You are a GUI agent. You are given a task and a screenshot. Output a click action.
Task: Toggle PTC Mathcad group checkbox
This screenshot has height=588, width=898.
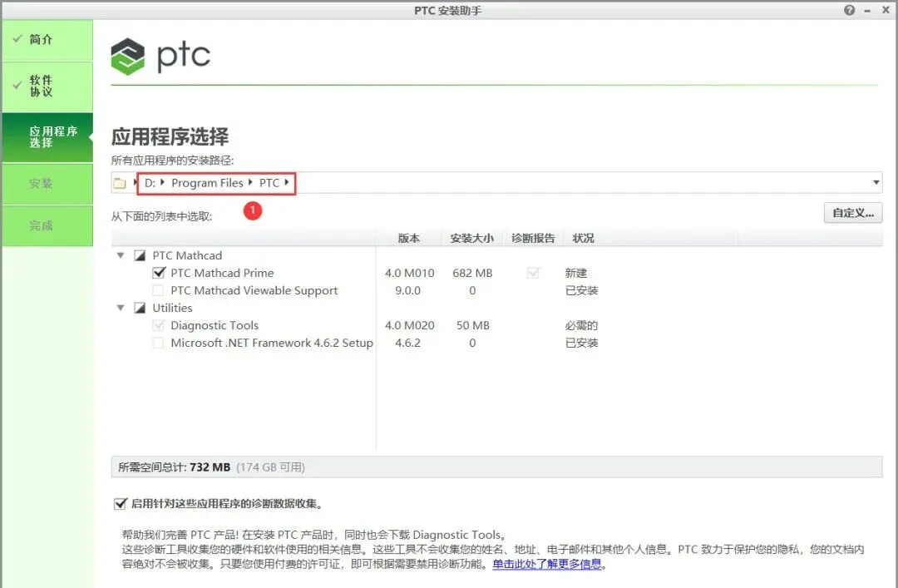(x=140, y=255)
